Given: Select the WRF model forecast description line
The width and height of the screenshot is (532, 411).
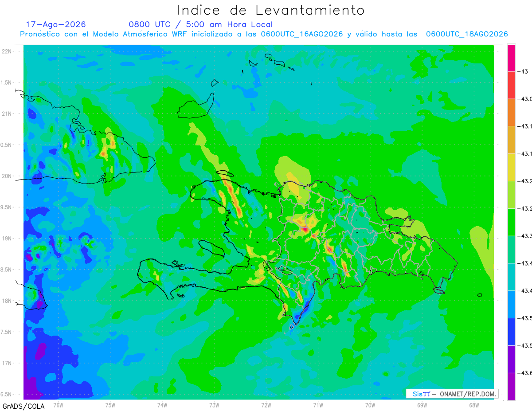Looking at the screenshot, I should [264, 34].
